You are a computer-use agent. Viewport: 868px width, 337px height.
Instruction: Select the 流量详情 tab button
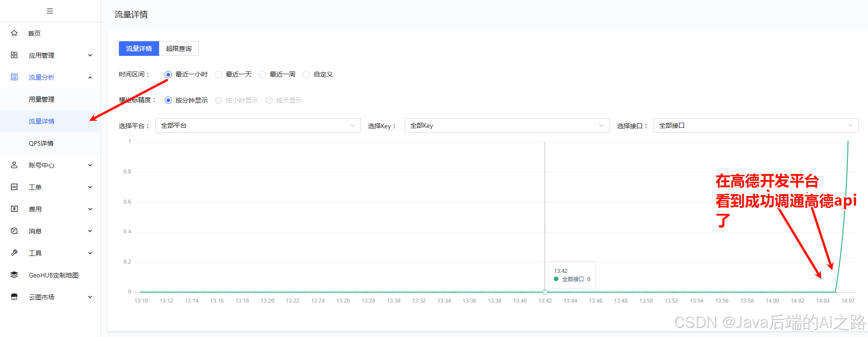tap(139, 49)
